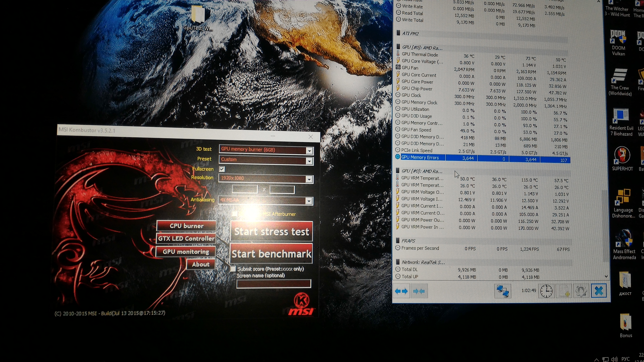Open the Resolution 1920x1080 dropdown
Viewport: 644px width, 362px height.
point(309,179)
